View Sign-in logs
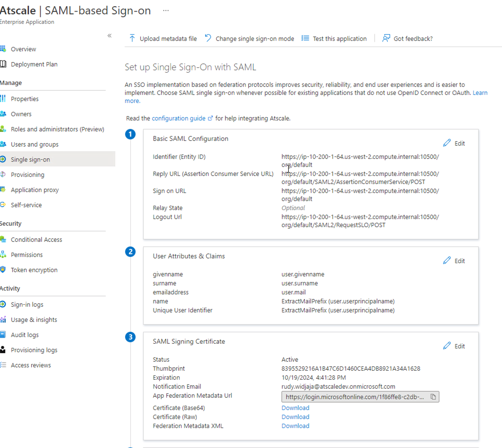 27,304
